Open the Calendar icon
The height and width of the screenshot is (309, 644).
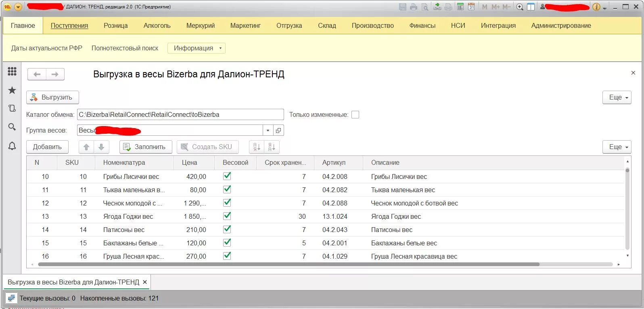pyautogui.click(x=471, y=7)
